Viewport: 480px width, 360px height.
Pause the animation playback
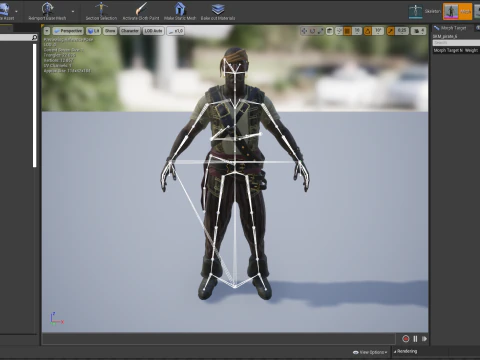[415, 339]
